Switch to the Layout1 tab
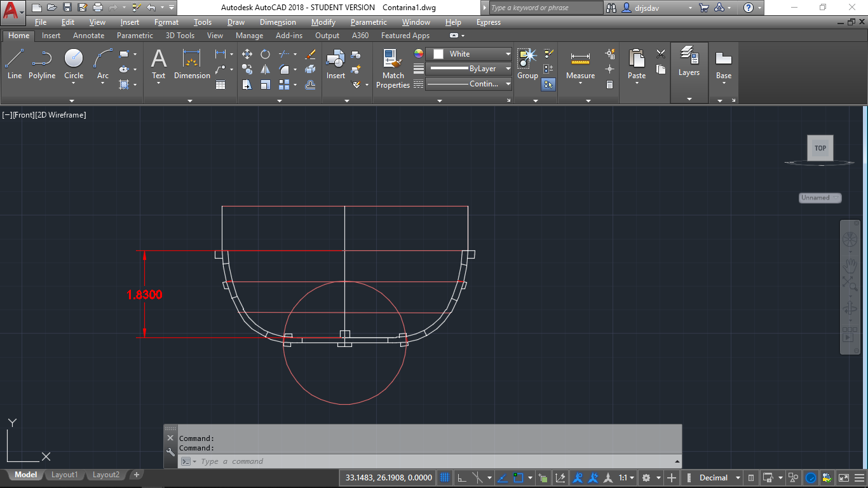Screen dimensions: 868x488 64,475
